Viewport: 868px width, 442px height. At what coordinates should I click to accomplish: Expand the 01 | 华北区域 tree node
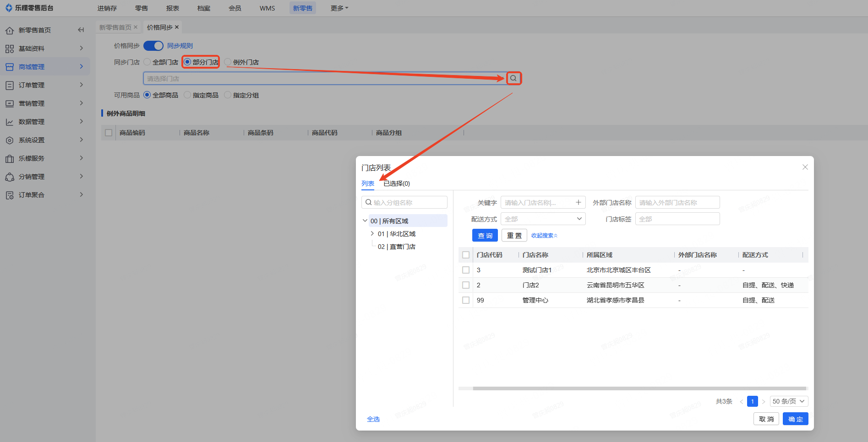coord(372,233)
